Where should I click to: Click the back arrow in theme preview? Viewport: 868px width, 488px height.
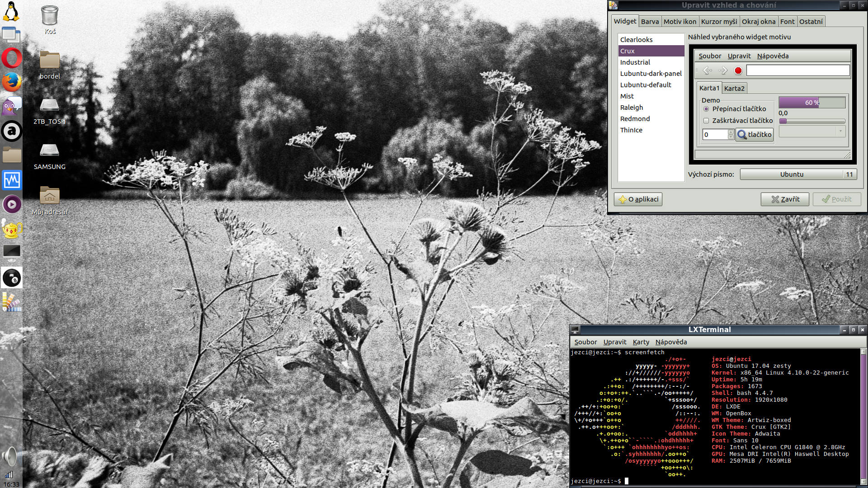point(708,70)
